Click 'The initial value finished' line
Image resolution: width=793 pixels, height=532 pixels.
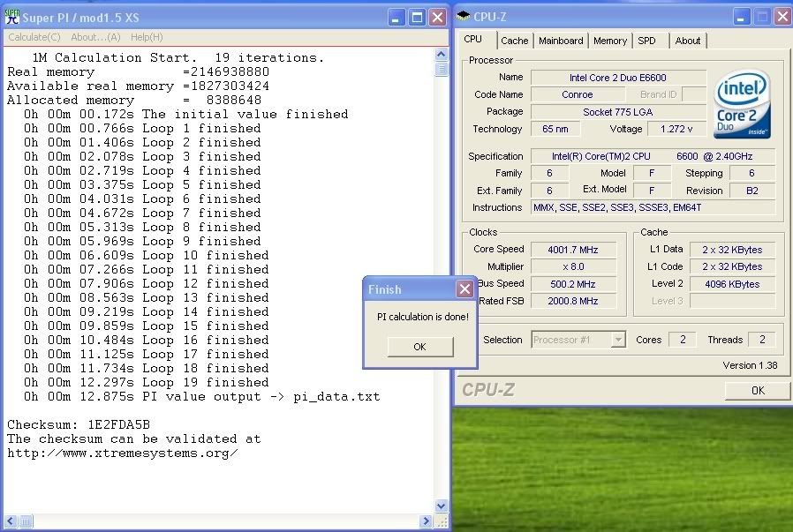coord(185,114)
